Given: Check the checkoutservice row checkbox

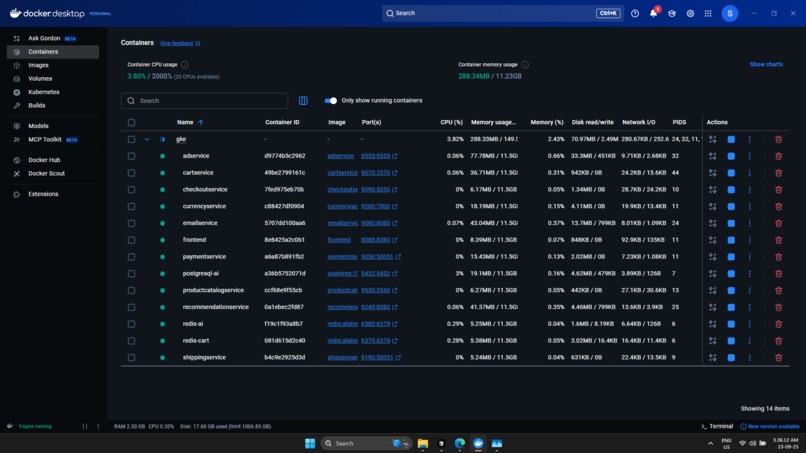Looking at the screenshot, I should tap(132, 190).
